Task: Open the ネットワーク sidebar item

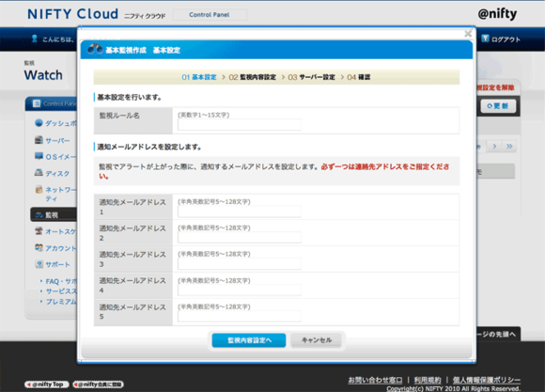Action: pyautogui.click(x=61, y=194)
